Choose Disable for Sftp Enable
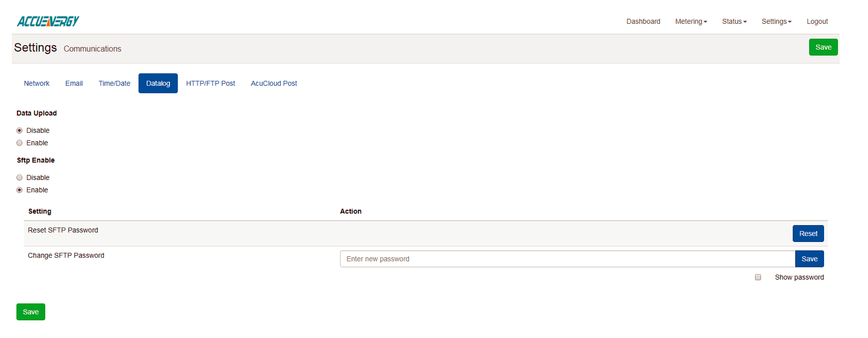This screenshot has width=868, height=338. point(20,178)
